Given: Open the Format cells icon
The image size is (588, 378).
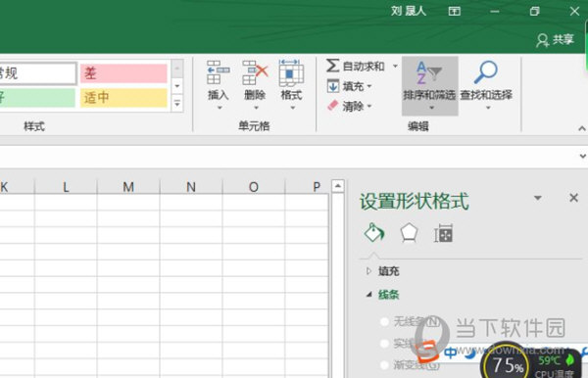Looking at the screenshot, I should (291, 72).
